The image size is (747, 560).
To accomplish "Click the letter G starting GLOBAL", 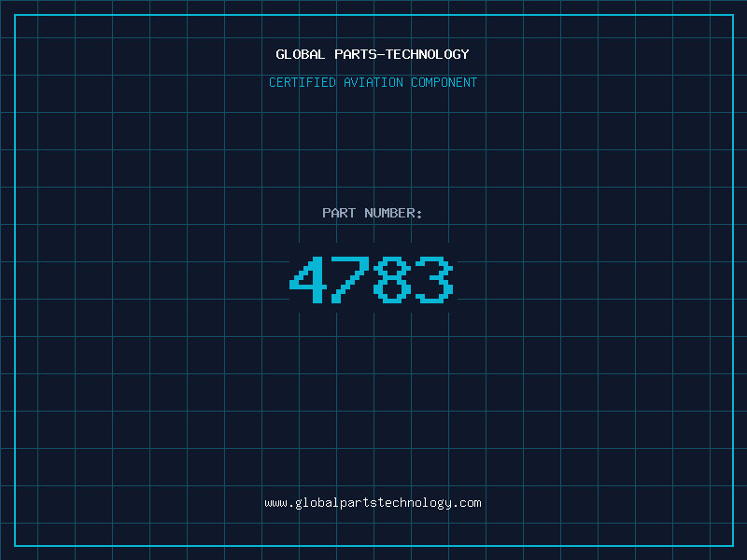I will pos(280,54).
